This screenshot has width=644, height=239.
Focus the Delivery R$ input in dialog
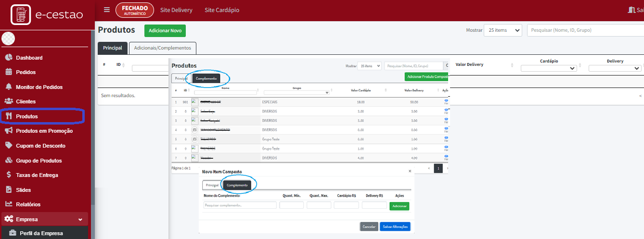pyautogui.click(x=374, y=205)
